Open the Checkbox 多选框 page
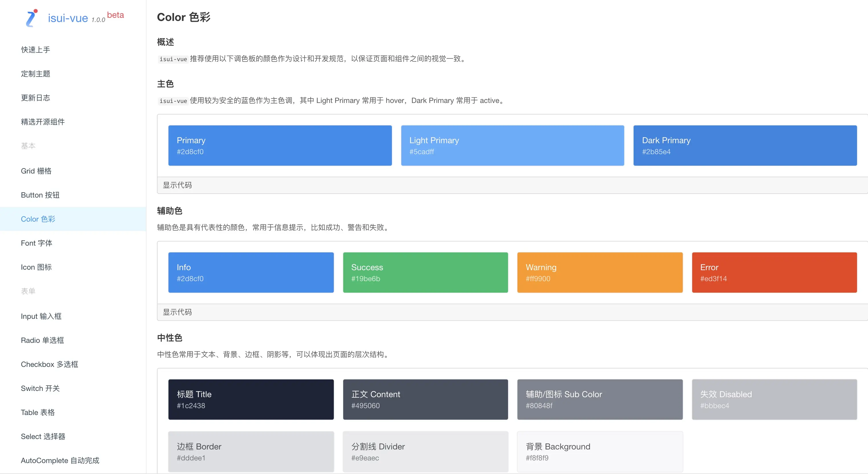The width and height of the screenshot is (868, 474). click(x=50, y=364)
